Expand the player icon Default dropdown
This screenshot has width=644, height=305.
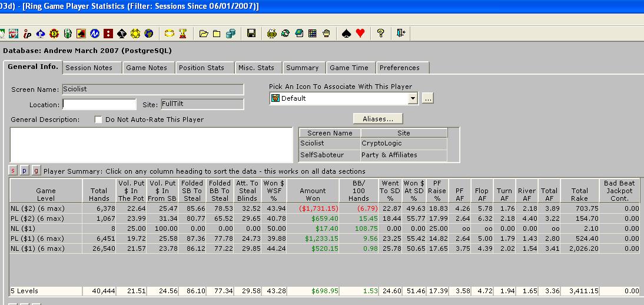tap(413, 99)
